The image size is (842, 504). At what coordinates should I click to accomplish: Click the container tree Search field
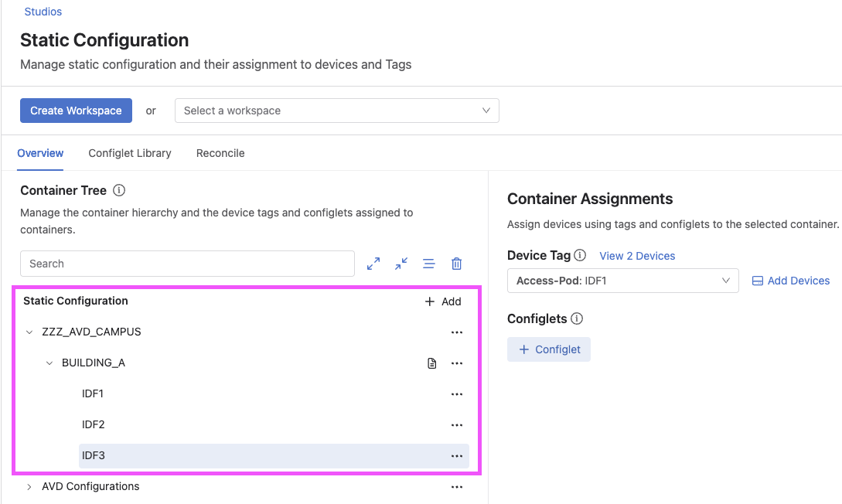tap(187, 264)
